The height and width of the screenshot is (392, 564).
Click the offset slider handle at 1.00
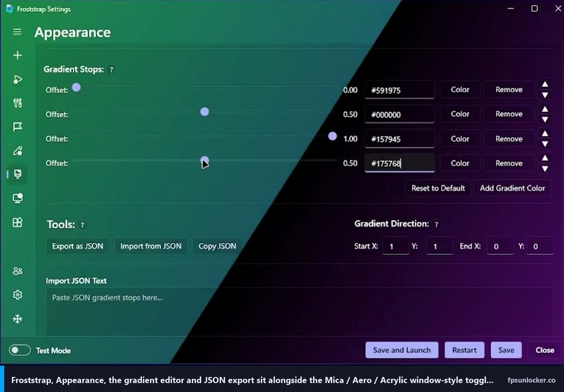332,136
